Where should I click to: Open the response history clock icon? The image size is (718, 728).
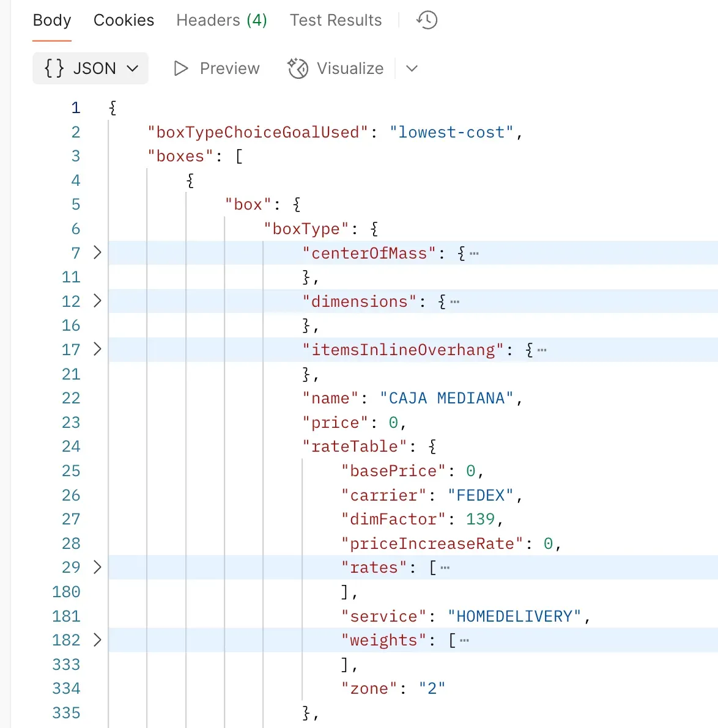pos(427,20)
